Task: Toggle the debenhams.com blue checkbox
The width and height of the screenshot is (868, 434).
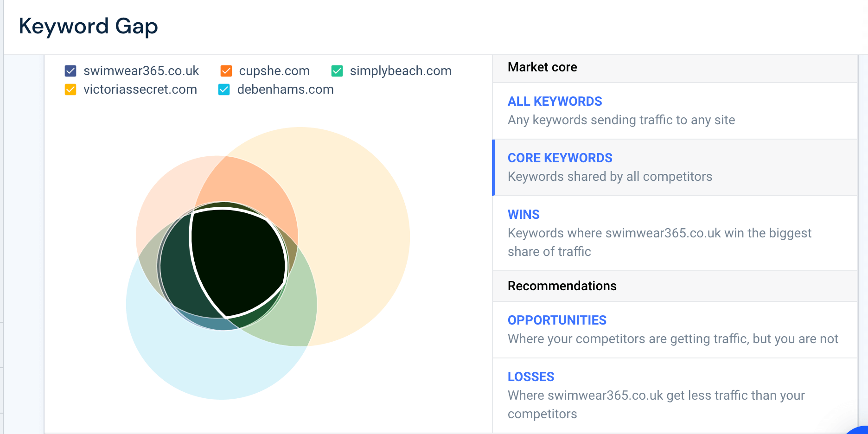Action: [x=224, y=89]
